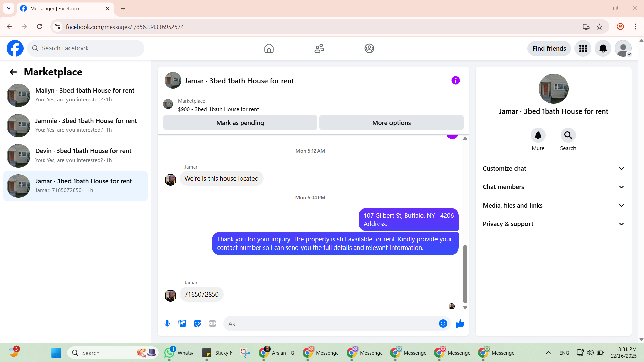Reload the page in the browser
This screenshot has height=362, width=644.
(x=39, y=27)
